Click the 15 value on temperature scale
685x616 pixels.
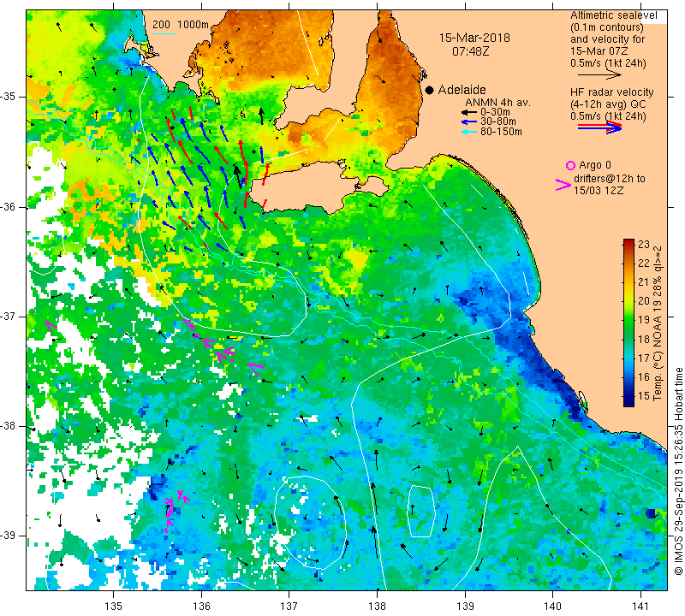pos(644,396)
